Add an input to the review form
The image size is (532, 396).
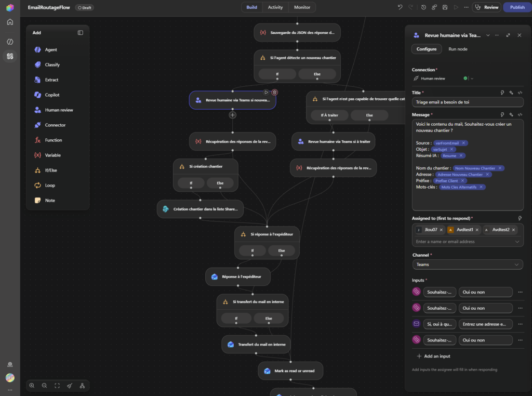click(433, 356)
